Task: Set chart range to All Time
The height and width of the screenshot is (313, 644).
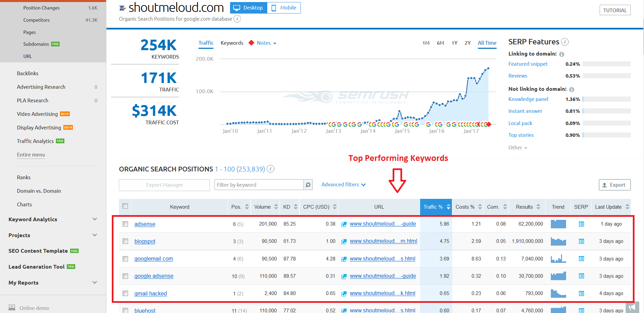Action: coord(487,43)
